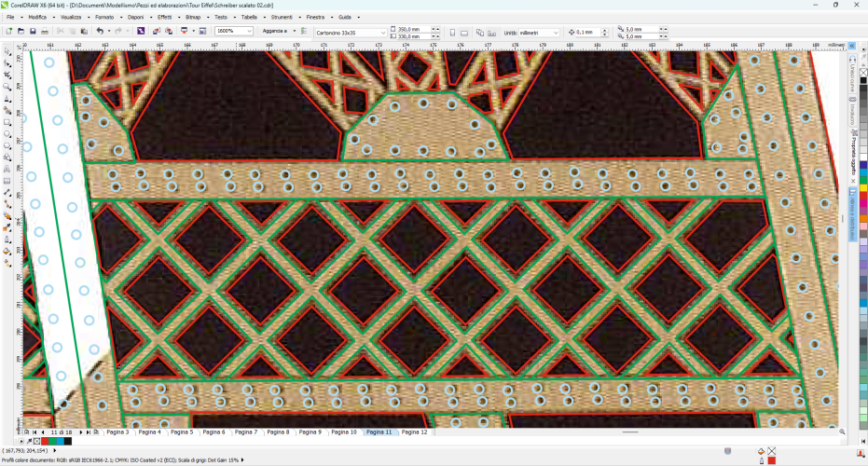Screen dimensions: 868x466
Task: Open the Modifica menu
Action: click(37, 17)
